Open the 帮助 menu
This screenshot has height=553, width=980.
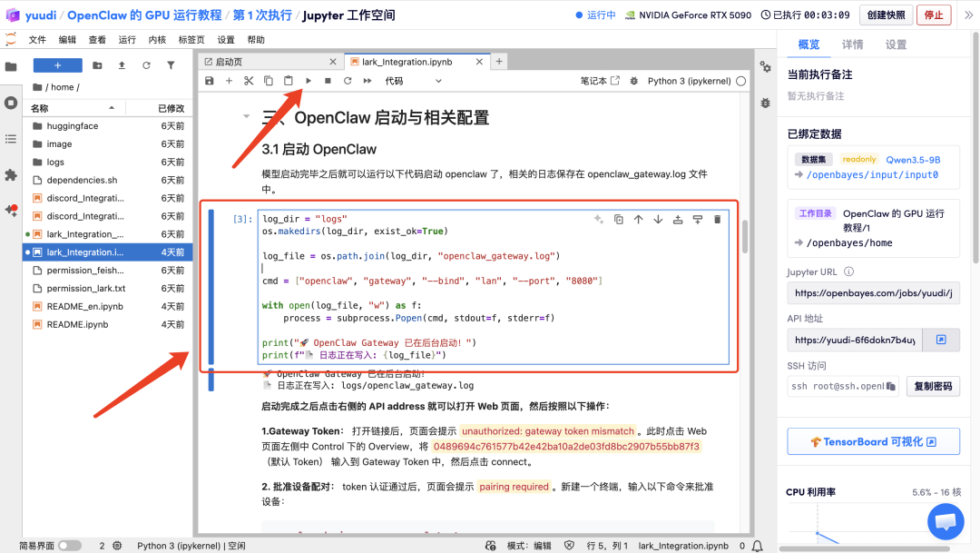coord(256,39)
